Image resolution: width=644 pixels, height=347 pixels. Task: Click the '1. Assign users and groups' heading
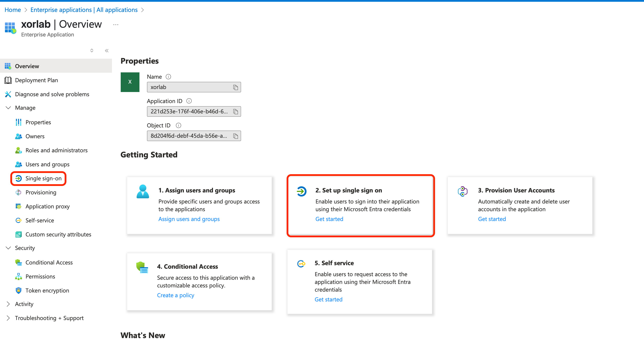197,190
